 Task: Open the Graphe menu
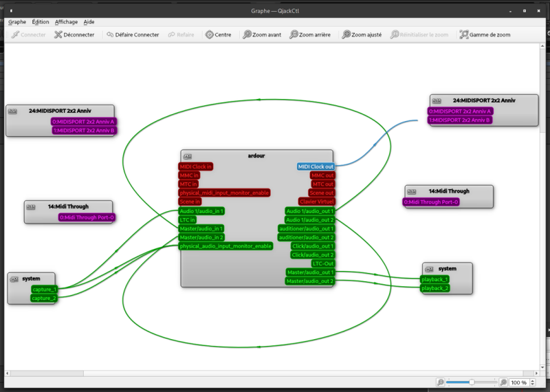[x=17, y=22]
